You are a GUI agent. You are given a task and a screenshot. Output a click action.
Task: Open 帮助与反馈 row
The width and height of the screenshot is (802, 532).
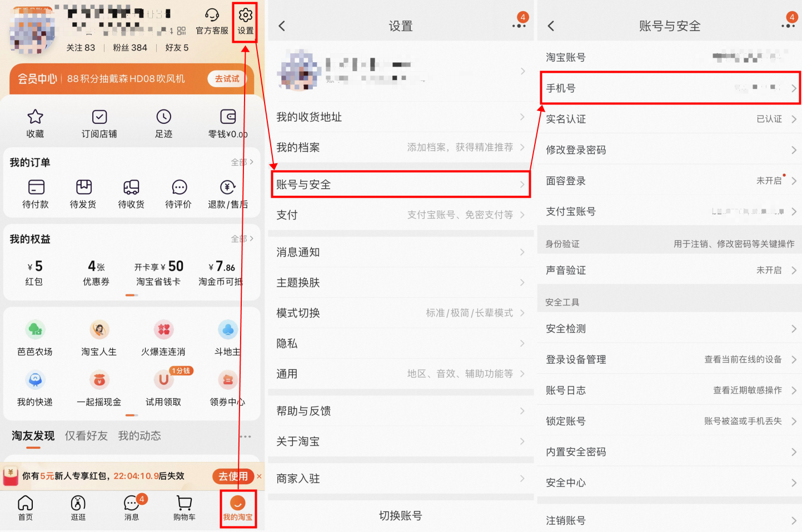coord(401,411)
